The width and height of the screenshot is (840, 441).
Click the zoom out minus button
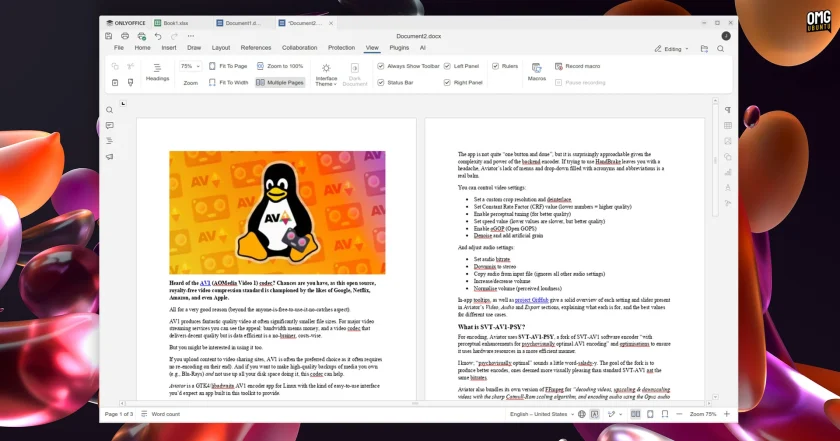679,414
